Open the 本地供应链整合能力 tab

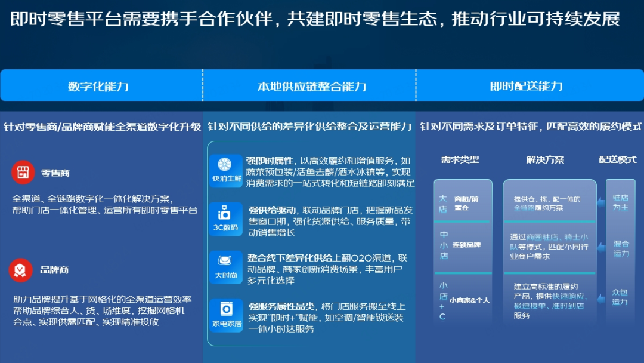click(311, 86)
